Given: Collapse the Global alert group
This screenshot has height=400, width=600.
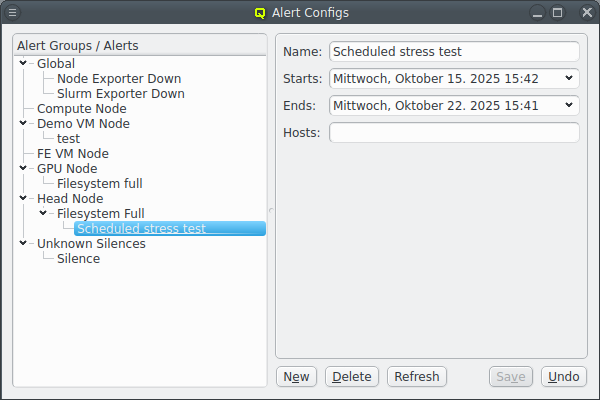Looking at the screenshot, I should click(23, 62).
